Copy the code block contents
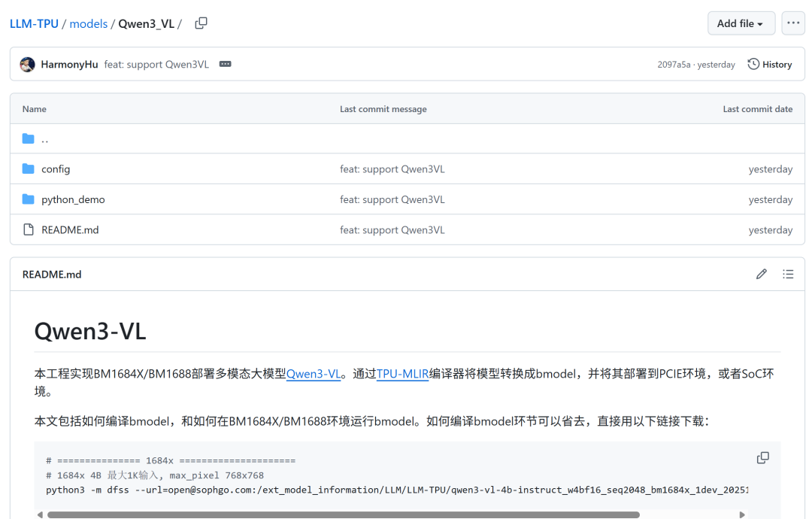812x519 pixels. tap(762, 458)
